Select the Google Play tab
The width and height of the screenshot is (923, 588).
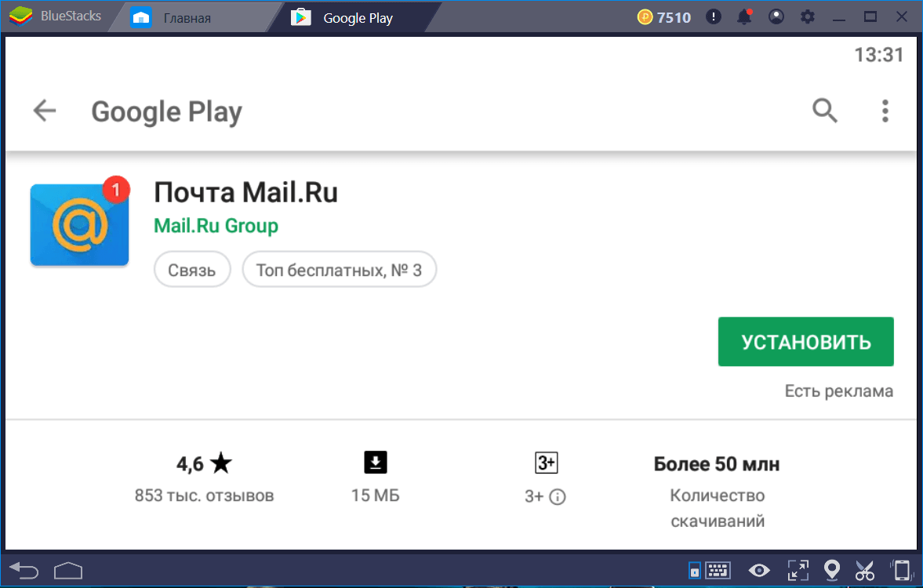(358, 17)
